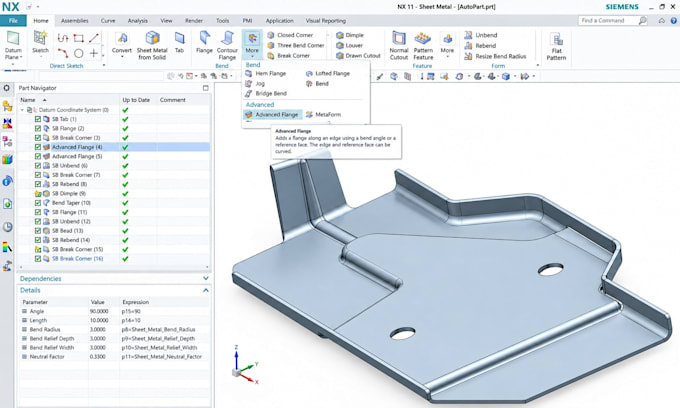The width and height of the screenshot is (680, 408).
Task: Choose the Unbend command
Action: (x=481, y=35)
